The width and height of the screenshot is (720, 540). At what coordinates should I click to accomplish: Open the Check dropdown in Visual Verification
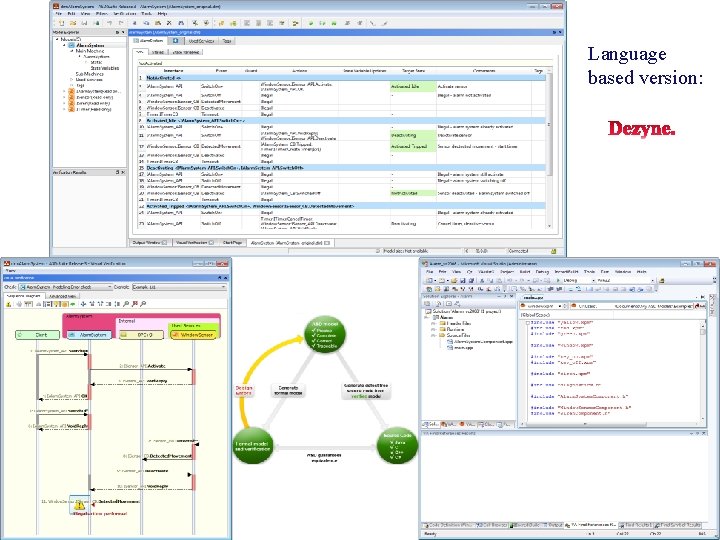click(x=65, y=287)
